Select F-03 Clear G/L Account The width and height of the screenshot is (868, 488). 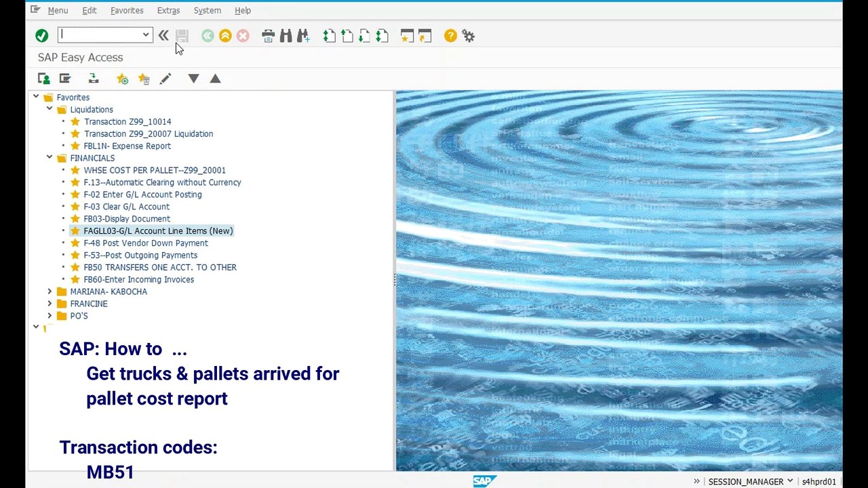(127, 207)
